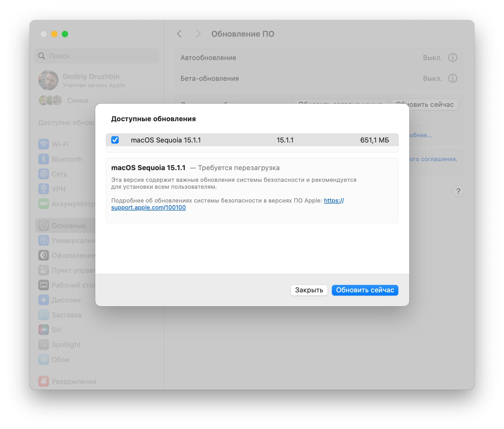
Task: Select the macOS Sequoia 15.1.1 row name
Action: (x=166, y=140)
